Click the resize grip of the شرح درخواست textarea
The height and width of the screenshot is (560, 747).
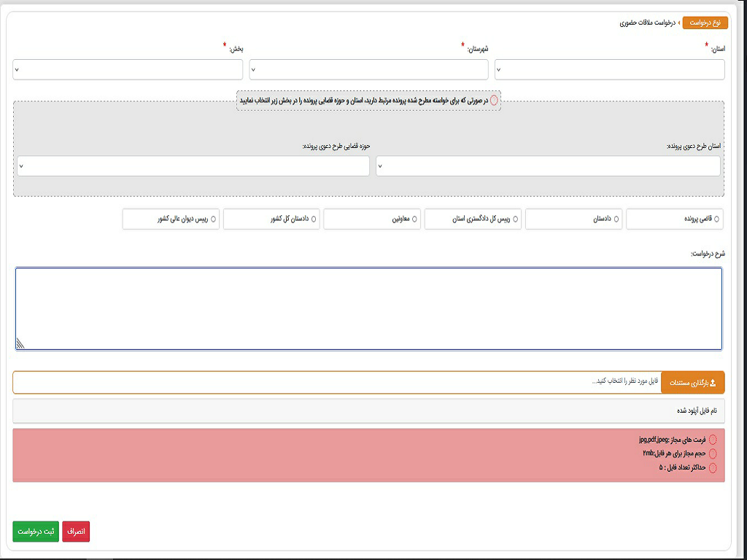point(20,344)
